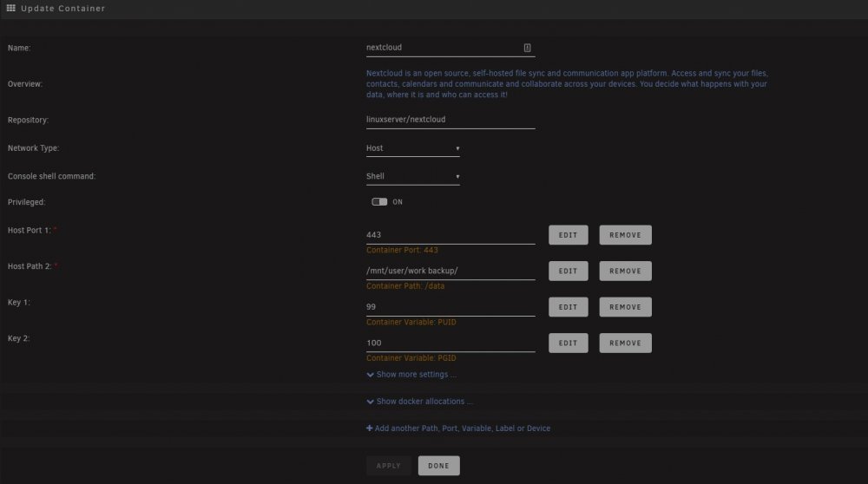Screen dimensions: 868x484
Task: Click Edit for Key 2 PGID
Action: point(568,343)
